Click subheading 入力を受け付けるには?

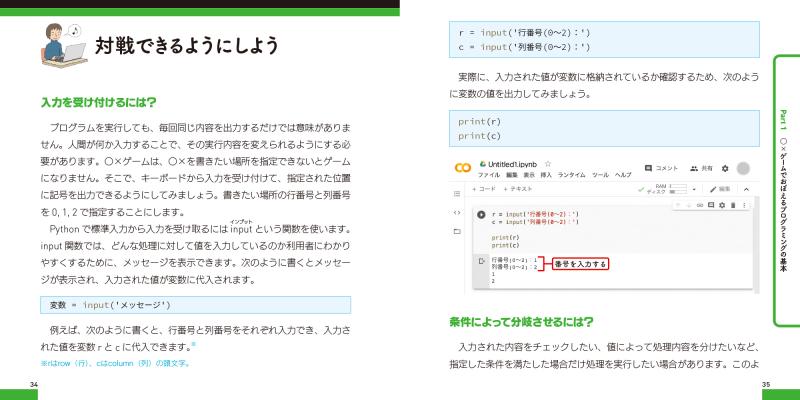(x=98, y=103)
